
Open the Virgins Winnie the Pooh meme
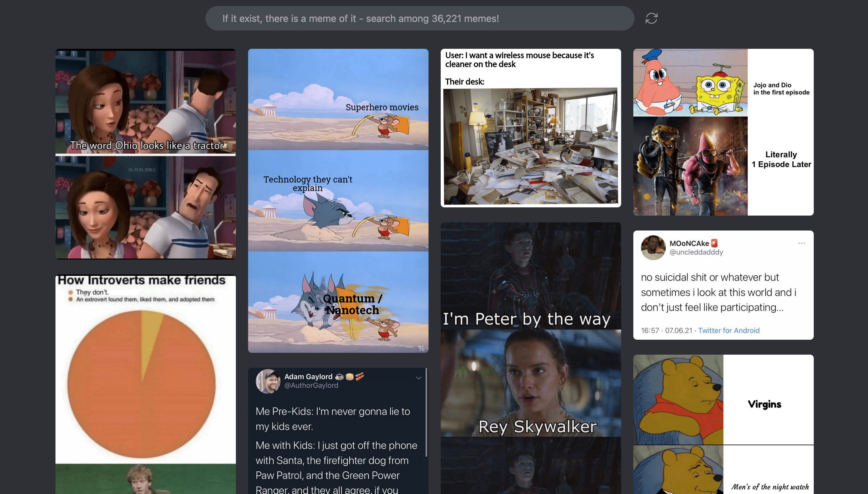click(x=723, y=424)
